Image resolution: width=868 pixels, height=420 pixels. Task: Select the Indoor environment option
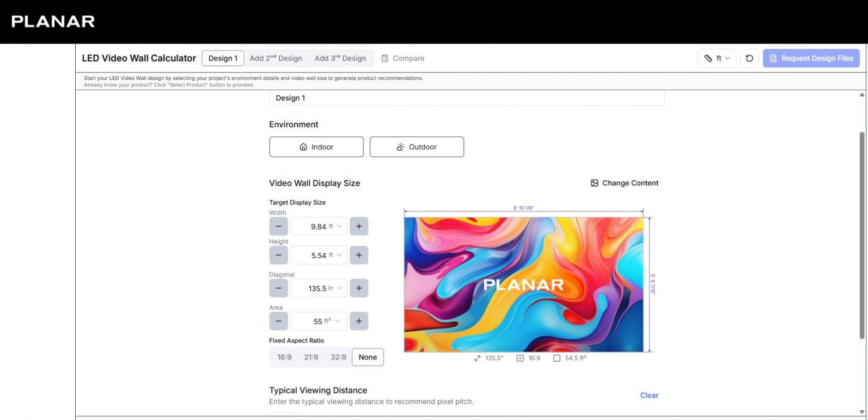316,147
